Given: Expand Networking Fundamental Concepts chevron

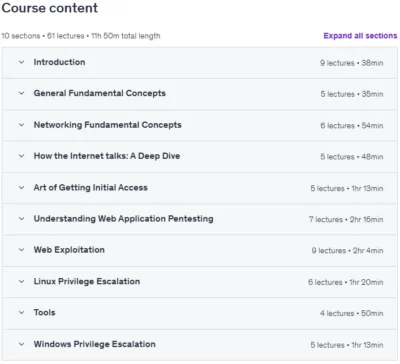Looking at the screenshot, I should [21, 125].
